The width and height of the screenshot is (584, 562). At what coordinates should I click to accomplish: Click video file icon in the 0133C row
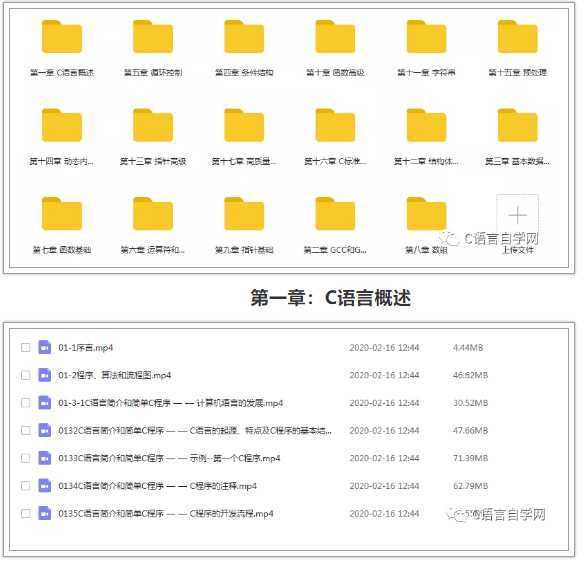45,458
